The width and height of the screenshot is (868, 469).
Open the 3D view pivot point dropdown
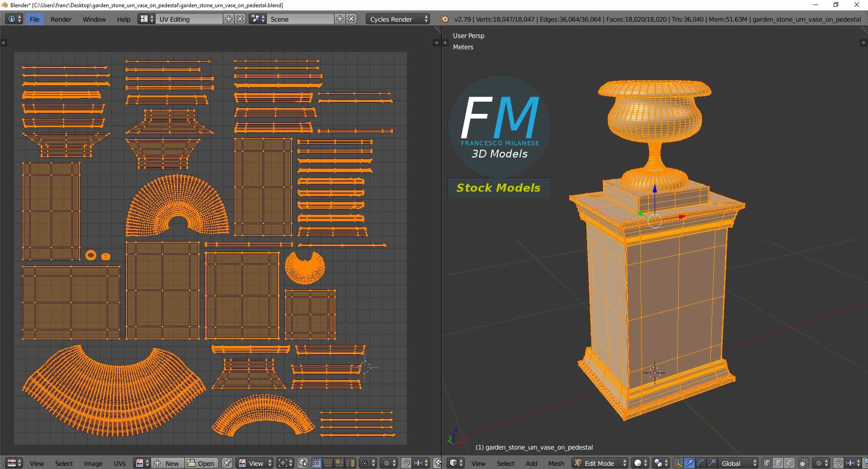point(661,463)
